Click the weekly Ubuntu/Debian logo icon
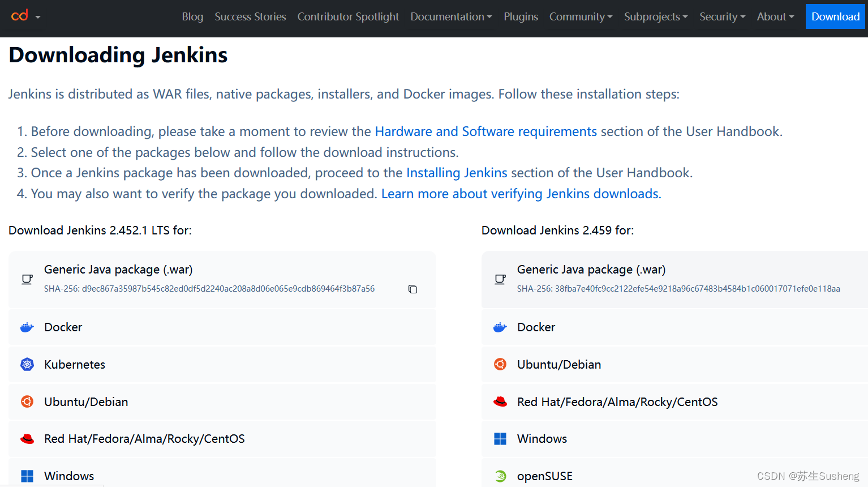This screenshot has width=868, height=487. coord(500,364)
